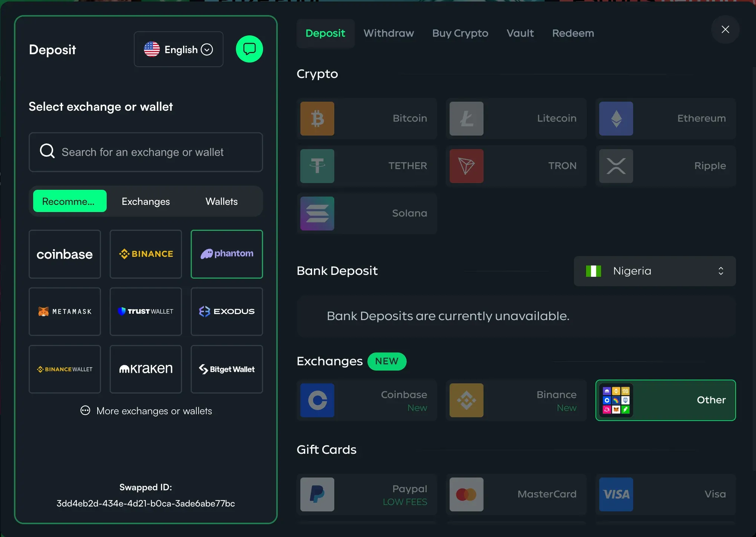Image resolution: width=756 pixels, height=537 pixels.
Task: Choose the Visa gift card icon
Action: point(616,494)
